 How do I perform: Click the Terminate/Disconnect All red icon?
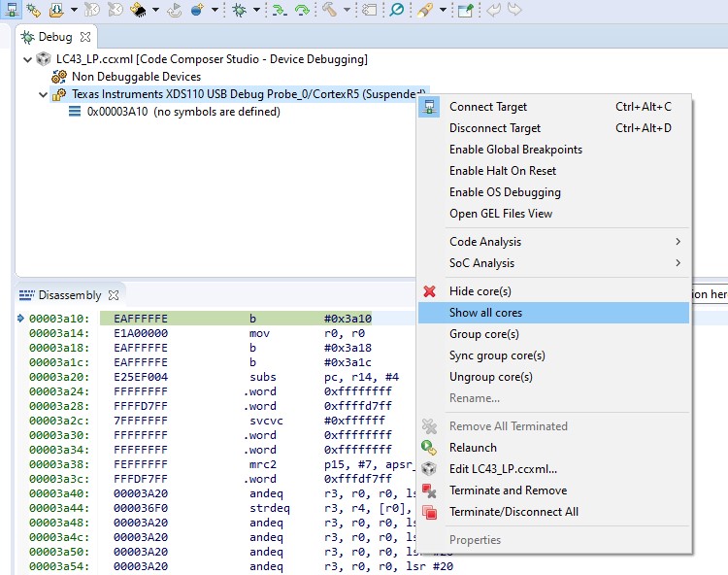pos(429,512)
